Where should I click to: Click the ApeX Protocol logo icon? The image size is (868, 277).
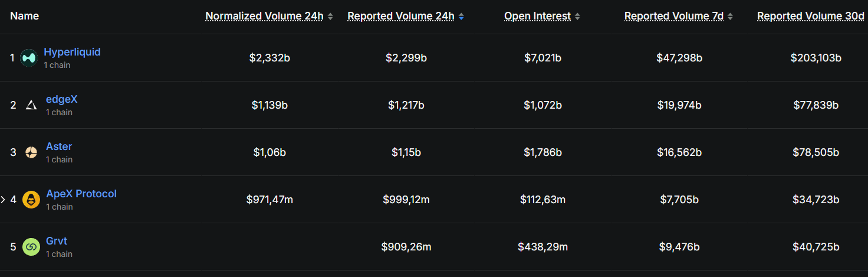pyautogui.click(x=31, y=200)
